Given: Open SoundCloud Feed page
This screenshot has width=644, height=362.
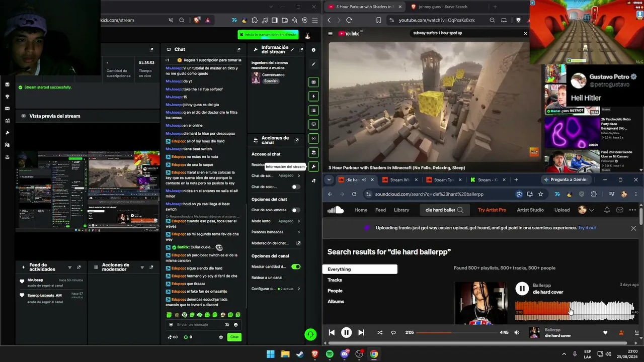Looking at the screenshot, I should [380, 210].
